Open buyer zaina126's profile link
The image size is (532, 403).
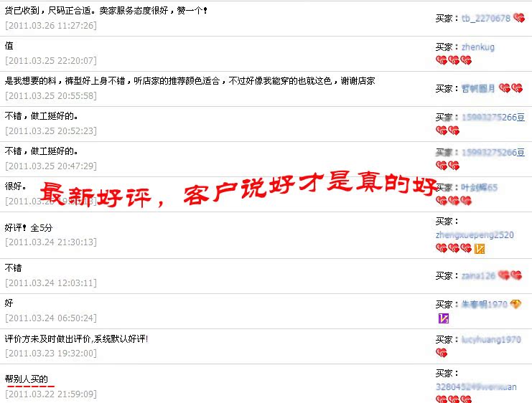(x=478, y=276)
